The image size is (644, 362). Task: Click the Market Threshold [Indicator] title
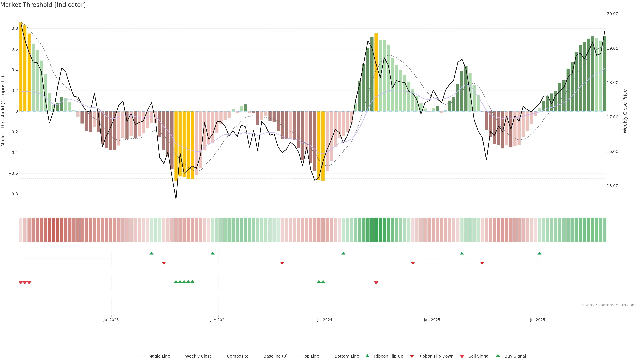(43, 5)
